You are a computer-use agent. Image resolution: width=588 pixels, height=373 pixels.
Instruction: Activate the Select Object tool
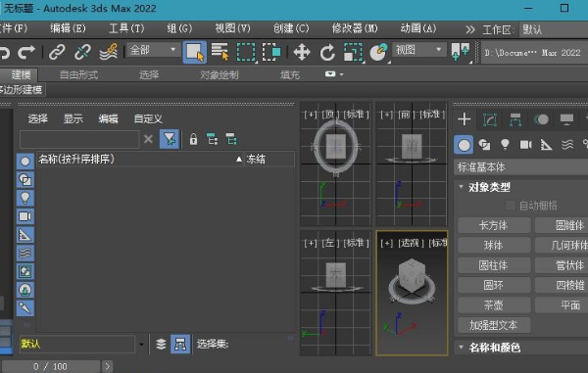pos(195,52)
